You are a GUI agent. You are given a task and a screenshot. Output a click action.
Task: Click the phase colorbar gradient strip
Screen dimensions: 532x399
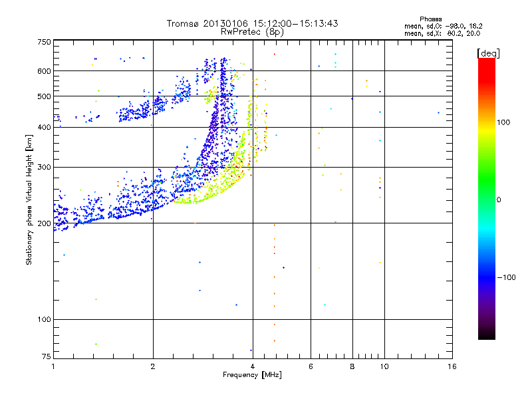[487, 199]
